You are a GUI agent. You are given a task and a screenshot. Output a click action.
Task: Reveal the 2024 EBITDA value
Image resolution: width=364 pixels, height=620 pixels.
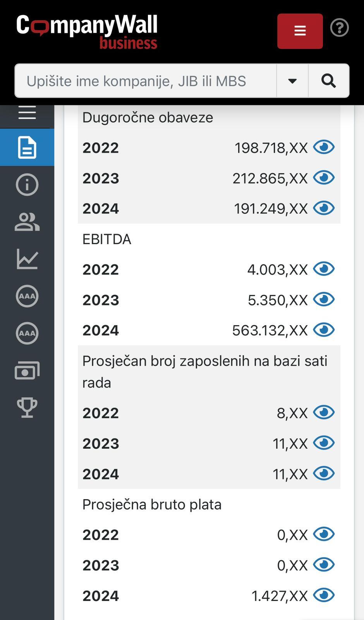324,330
